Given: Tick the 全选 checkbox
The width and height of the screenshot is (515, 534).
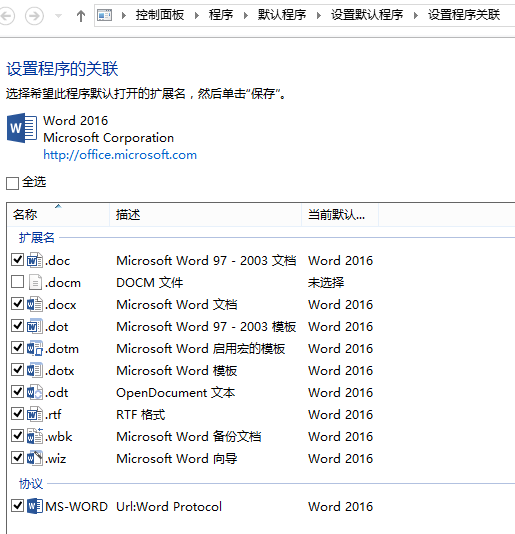Looking at the screenshot, I should coord(12,183).
